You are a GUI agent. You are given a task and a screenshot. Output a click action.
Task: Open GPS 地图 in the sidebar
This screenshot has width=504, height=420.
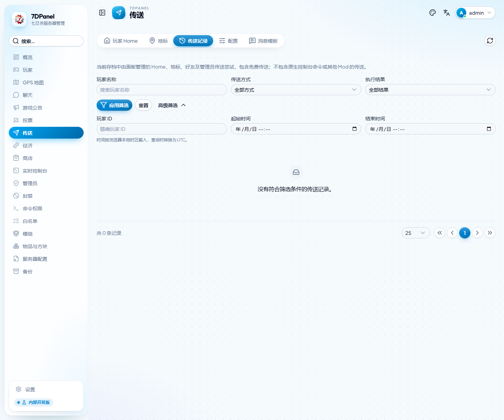[x=46, y=83]
